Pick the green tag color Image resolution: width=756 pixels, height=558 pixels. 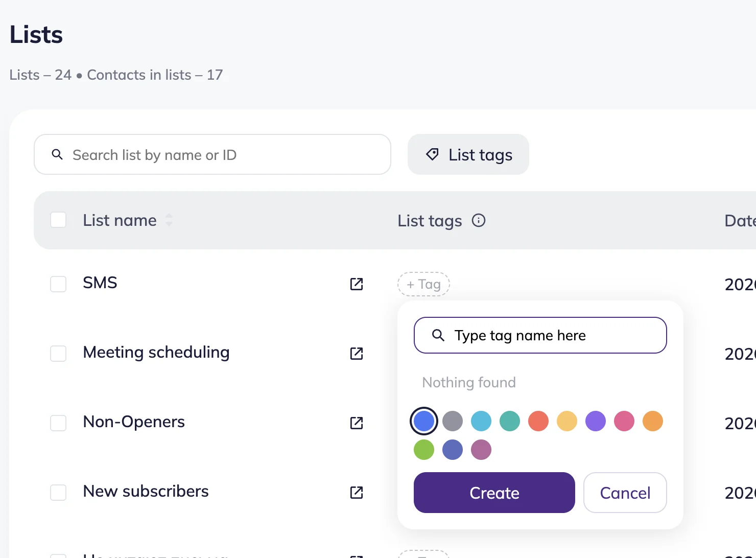click(x=424, y=450)
